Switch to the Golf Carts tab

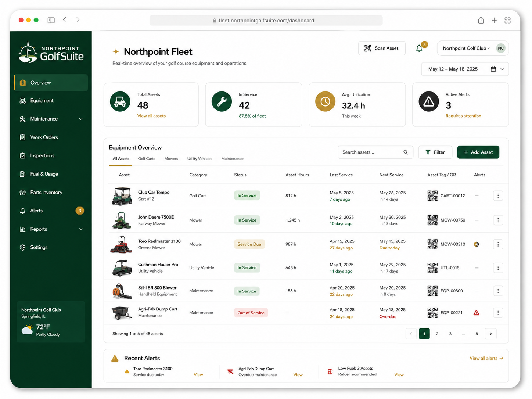[x=147, y=159]
